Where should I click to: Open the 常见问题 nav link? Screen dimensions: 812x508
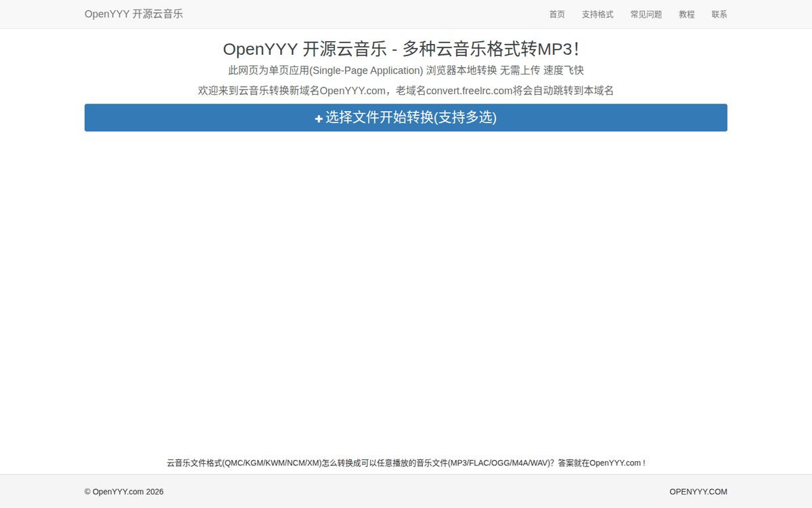coord(646,14)
